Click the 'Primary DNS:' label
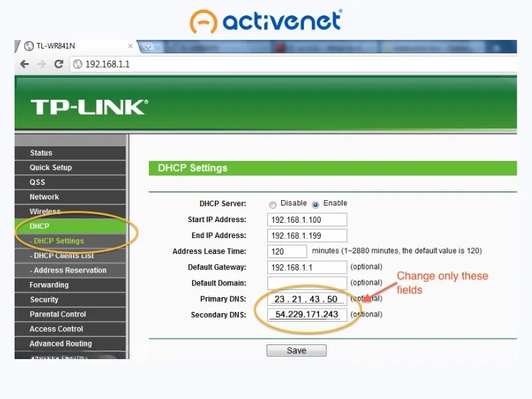The width and height of the screenshot is (532, 399). tap(223, 299)
